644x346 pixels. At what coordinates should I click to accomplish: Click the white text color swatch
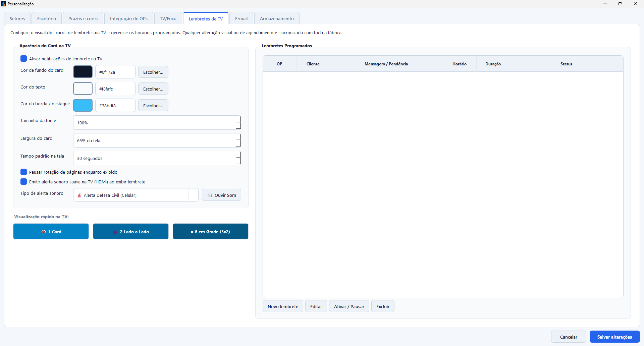click(x=83, y=89)
